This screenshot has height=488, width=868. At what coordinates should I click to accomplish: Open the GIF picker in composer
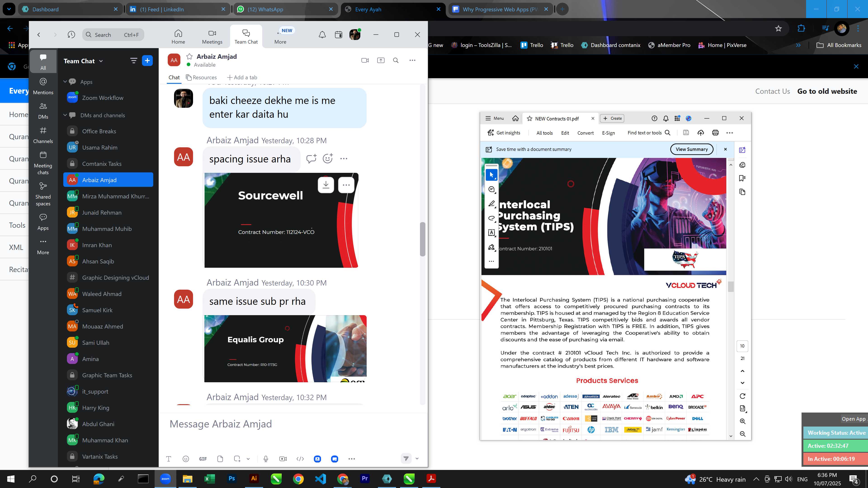(203, 459)
